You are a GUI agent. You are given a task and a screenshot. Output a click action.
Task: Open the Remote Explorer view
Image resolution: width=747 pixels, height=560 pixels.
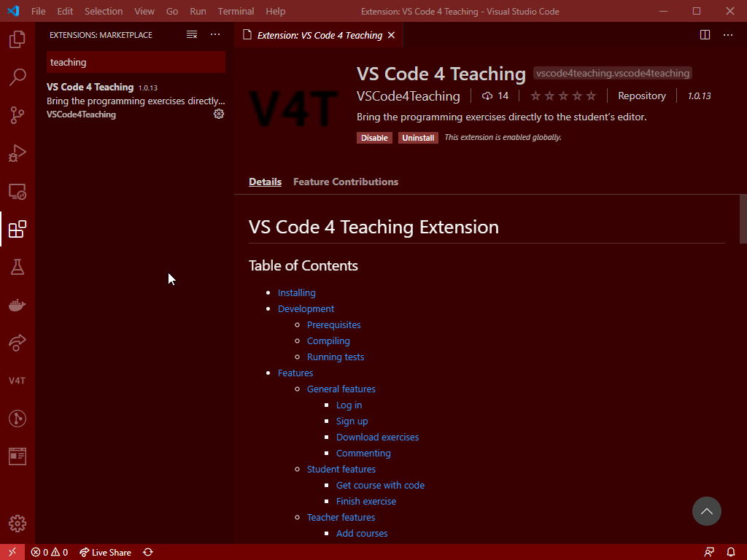18,192
